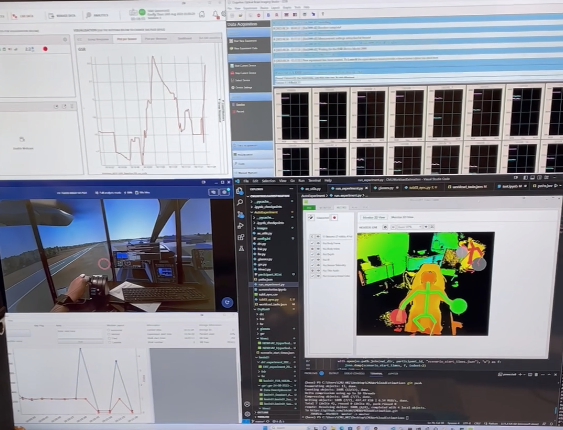Open the Search view in VS Code

[240, 203]
